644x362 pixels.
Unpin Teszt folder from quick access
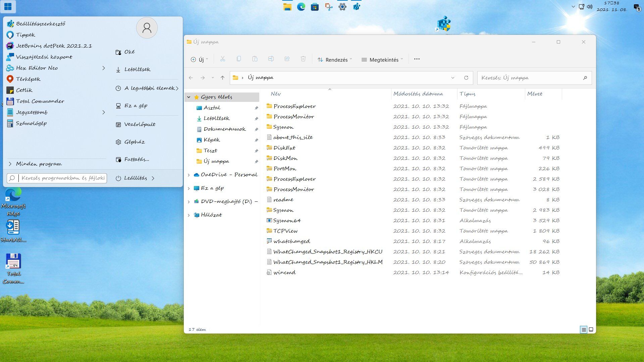pos(256,151)
